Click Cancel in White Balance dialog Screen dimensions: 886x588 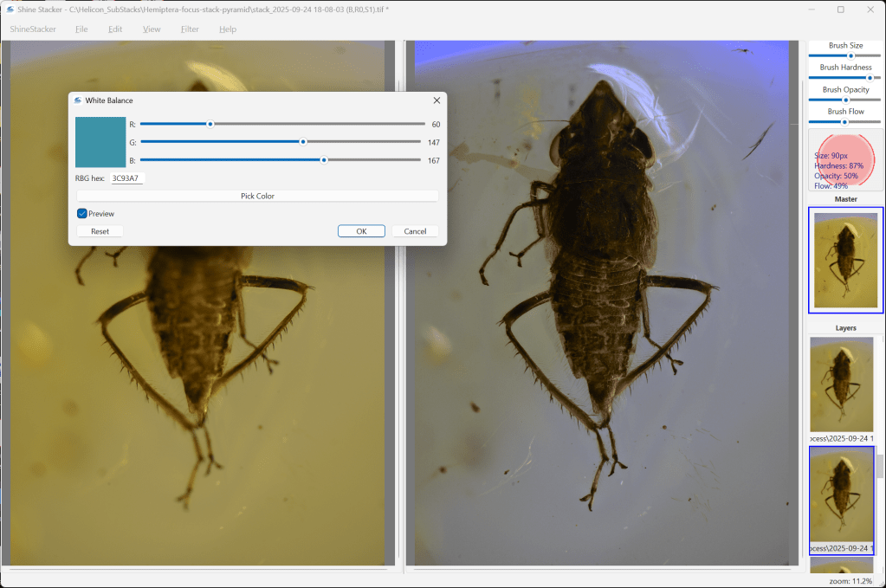[x=415, y=231]
